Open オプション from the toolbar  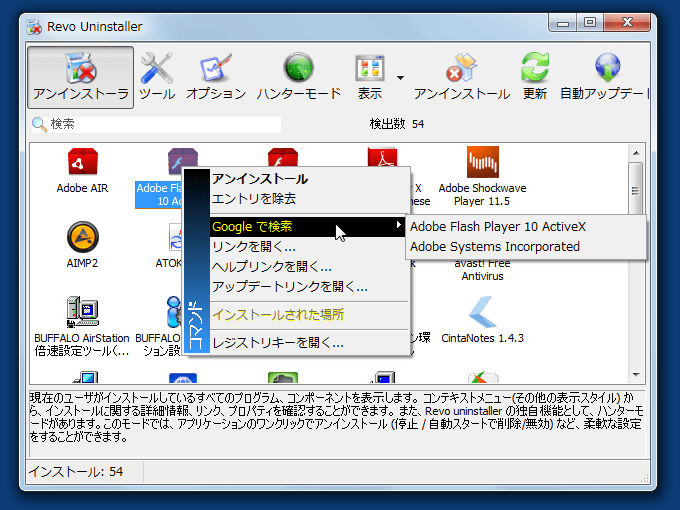(216, 77)
